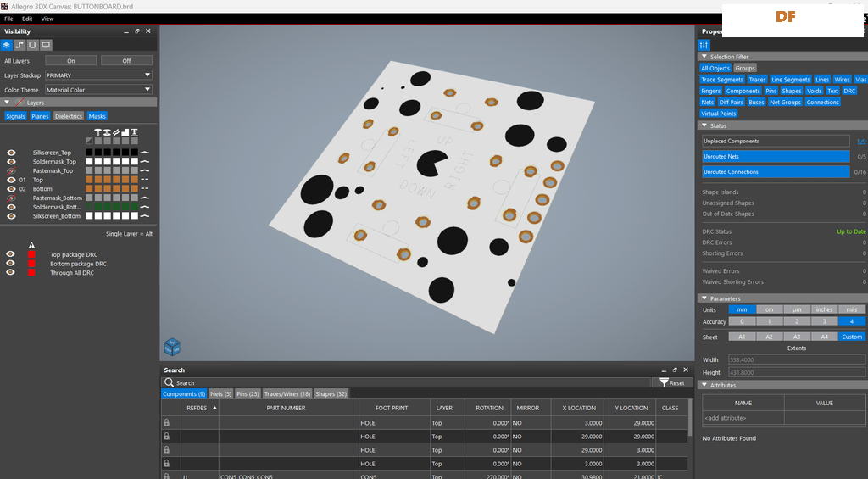This screenshot has height=479, width=868.
Task: Click the Bottom layer dashed line style icon
Action: (x=144, y=189)
